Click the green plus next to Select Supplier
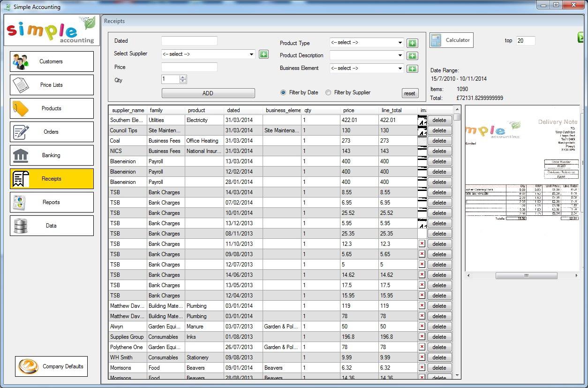 (264, 54)
